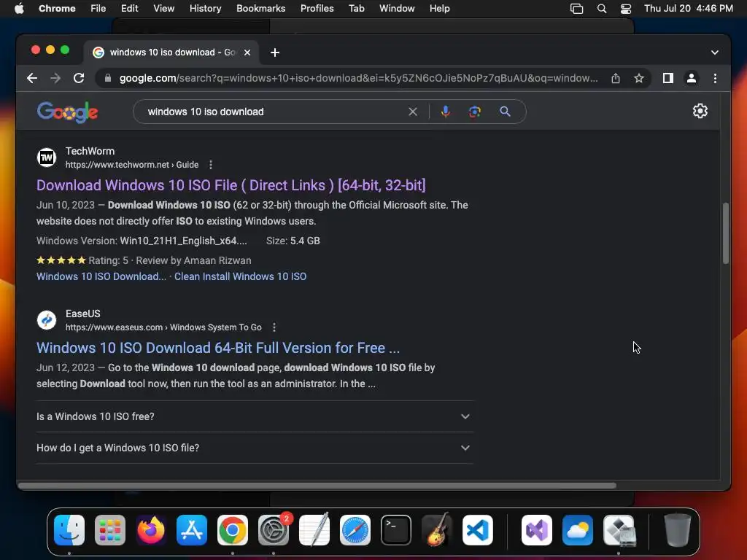Expand the tab search chevron
The image size is (747, 560).
tap(715, 52)
